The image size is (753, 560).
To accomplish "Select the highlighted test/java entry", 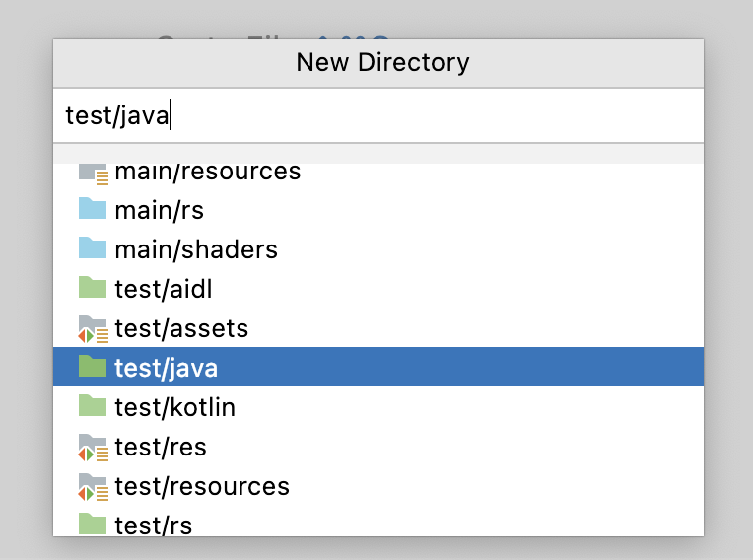I will [166, 368].
